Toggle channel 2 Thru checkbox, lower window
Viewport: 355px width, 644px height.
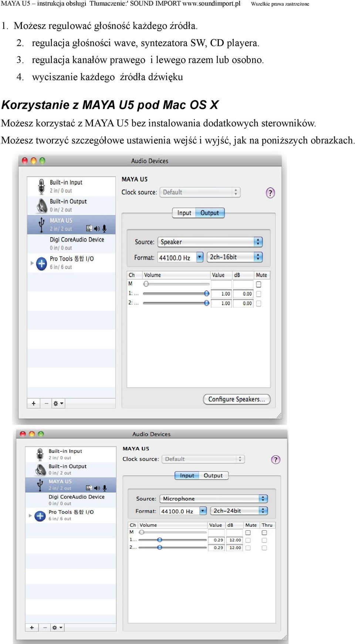pyautogui.click(x=264, y=548)
